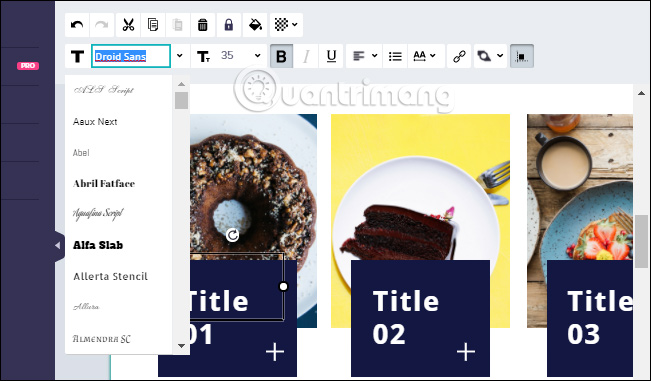Select the coffee and pancakes image
The height and width of the screenshot is (381, 651).
point(580,187)
